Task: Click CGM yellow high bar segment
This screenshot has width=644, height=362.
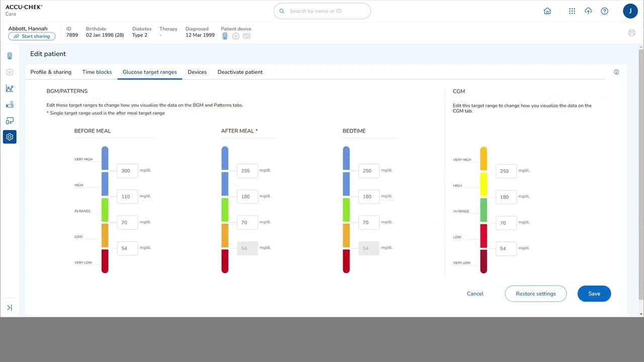Action: (x=484, y=185)
